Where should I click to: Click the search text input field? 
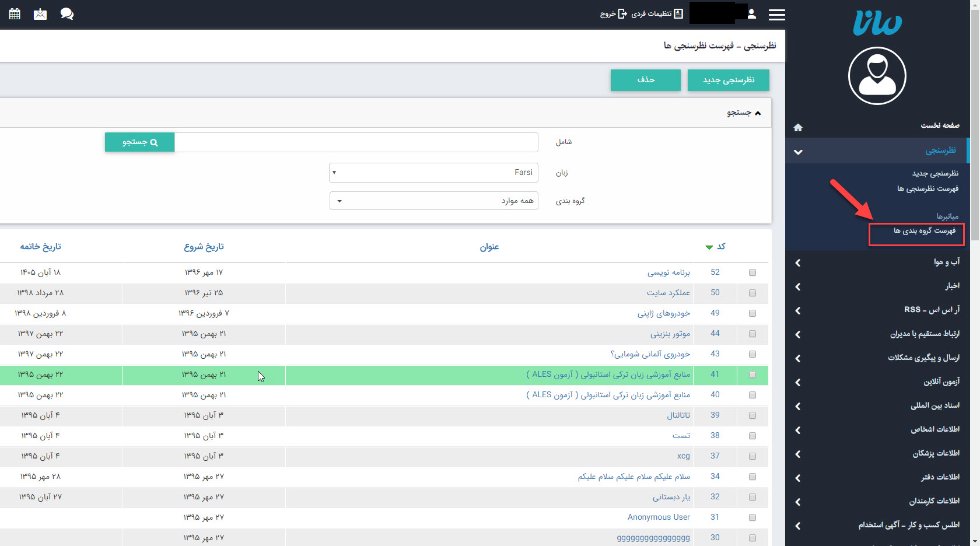pos(356,142)
